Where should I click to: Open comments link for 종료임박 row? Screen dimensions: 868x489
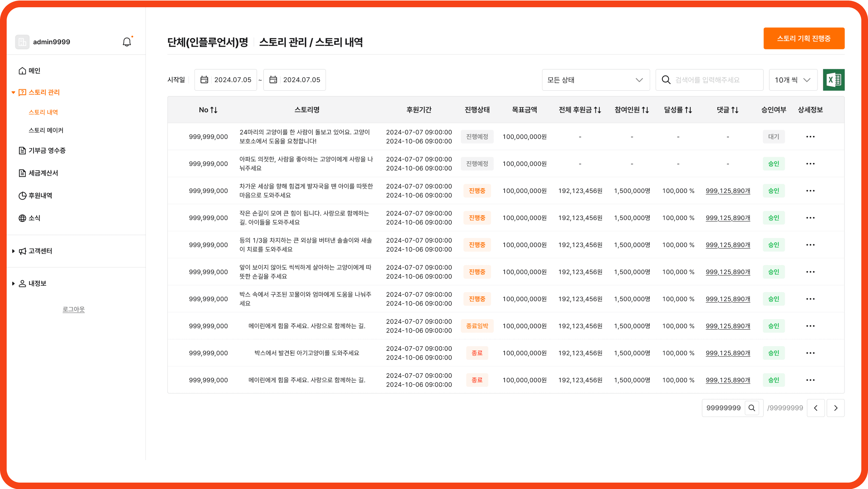(728, 326)
